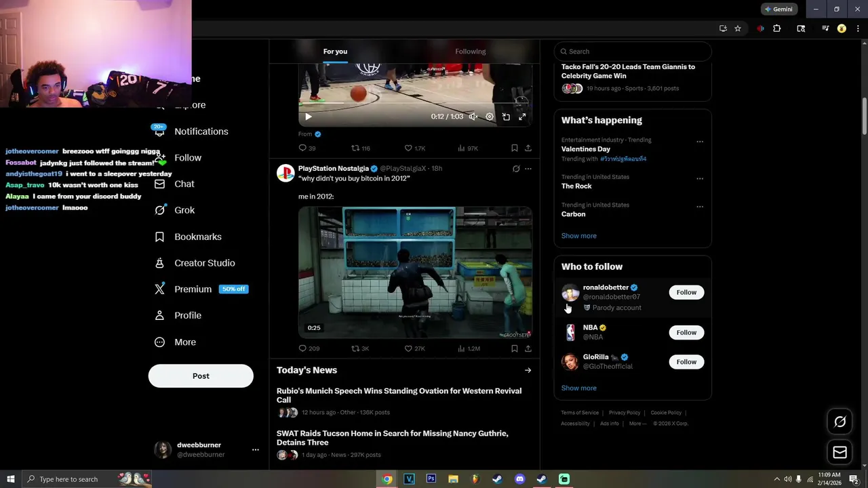868x488 pixels.
Task: Open more options for Carbon trend
Action: (x=700, y=207)
